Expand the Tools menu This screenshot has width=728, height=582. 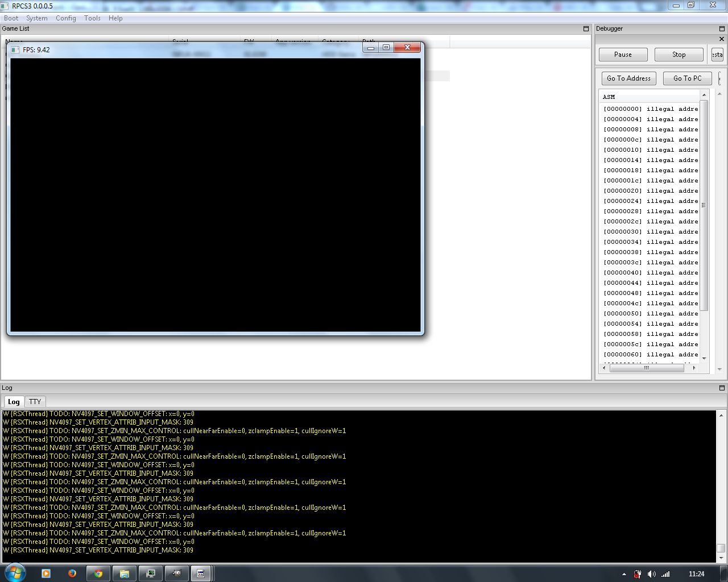(x=92, y=18)
